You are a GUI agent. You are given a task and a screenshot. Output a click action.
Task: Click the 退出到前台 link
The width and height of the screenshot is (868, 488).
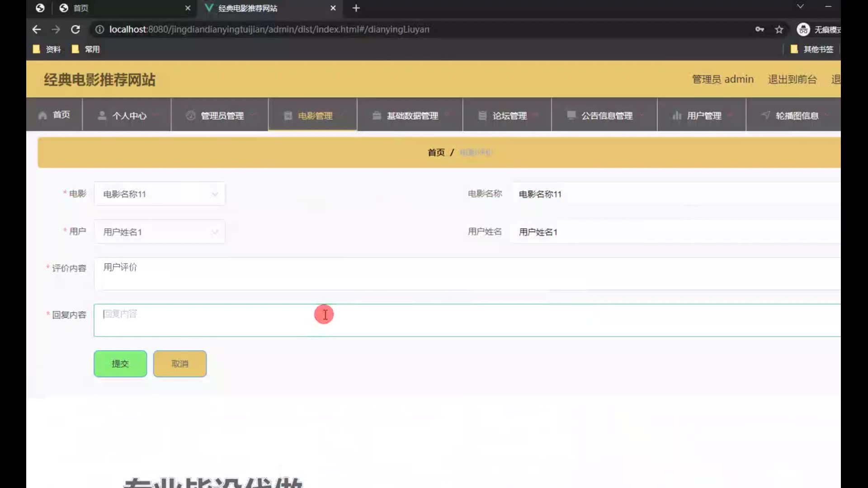[x=792, y=80]
